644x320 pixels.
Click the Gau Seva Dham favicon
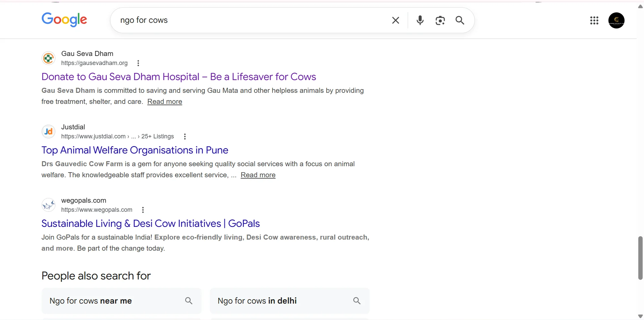coord(48,58)
